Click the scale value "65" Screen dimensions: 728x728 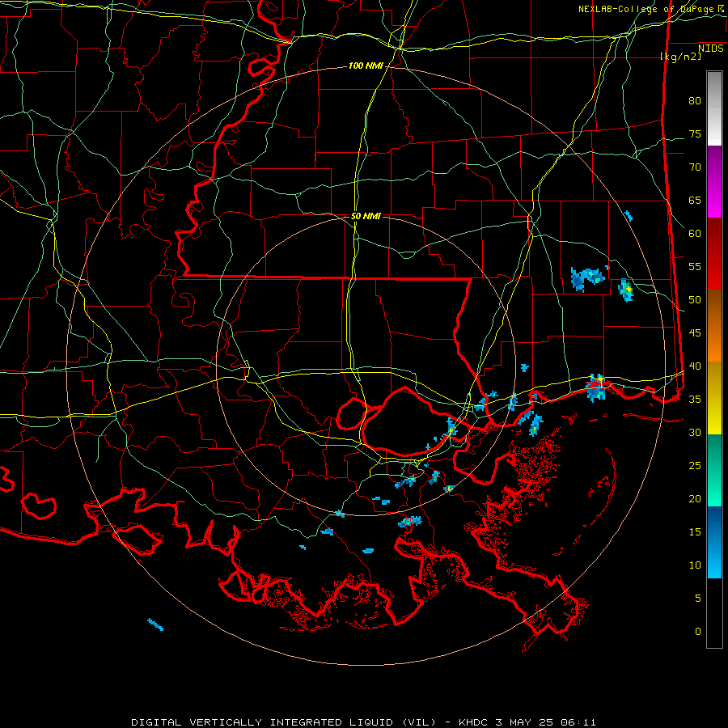(695, 201)
